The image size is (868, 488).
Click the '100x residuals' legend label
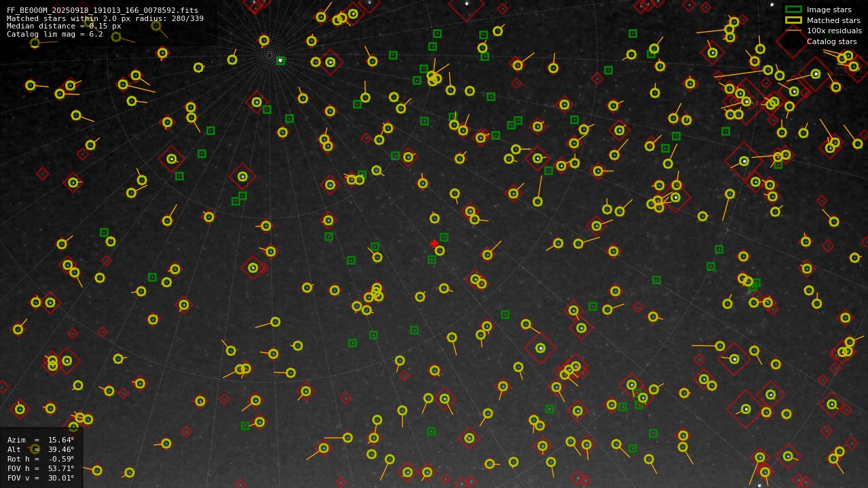834,31
